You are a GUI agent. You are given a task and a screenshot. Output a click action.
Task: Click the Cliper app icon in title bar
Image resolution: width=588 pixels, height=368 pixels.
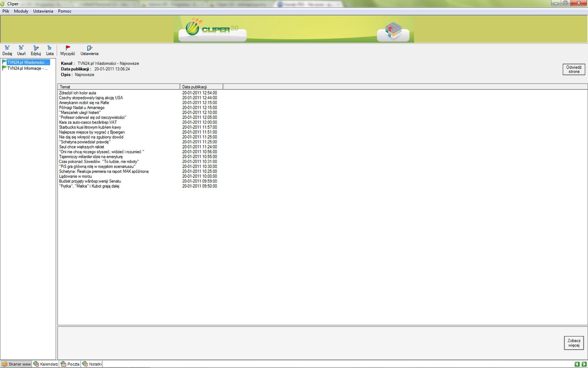click(3, 4)
